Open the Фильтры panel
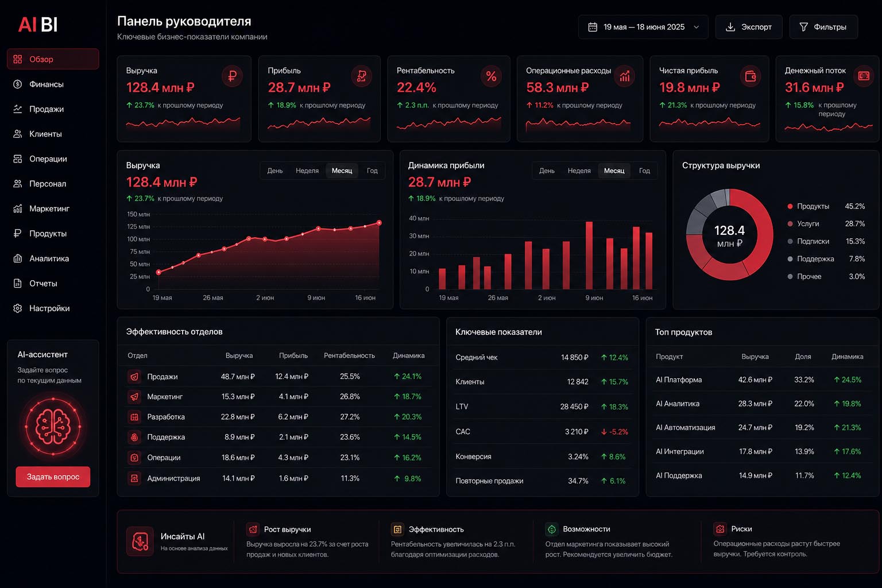882x588 pixels. coord(823,27)
